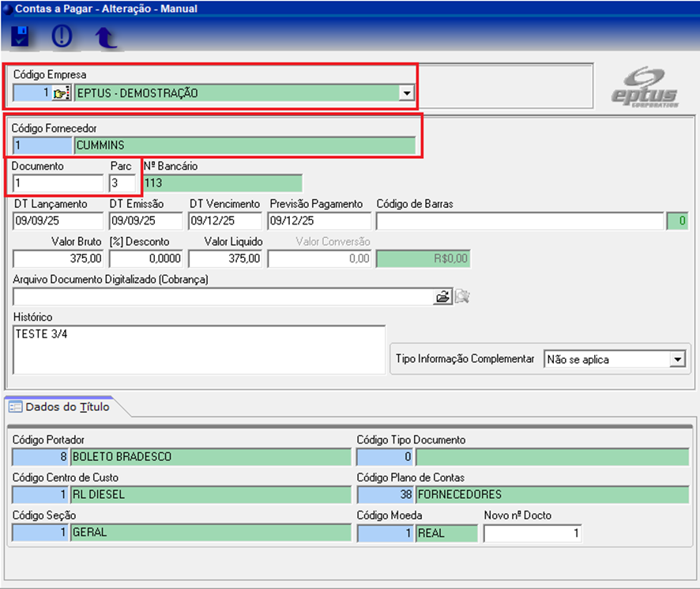Focus the Previsão Pagamento date field
Image resolution: width=700 pixels, height=589 pixels.
[318, 221]
